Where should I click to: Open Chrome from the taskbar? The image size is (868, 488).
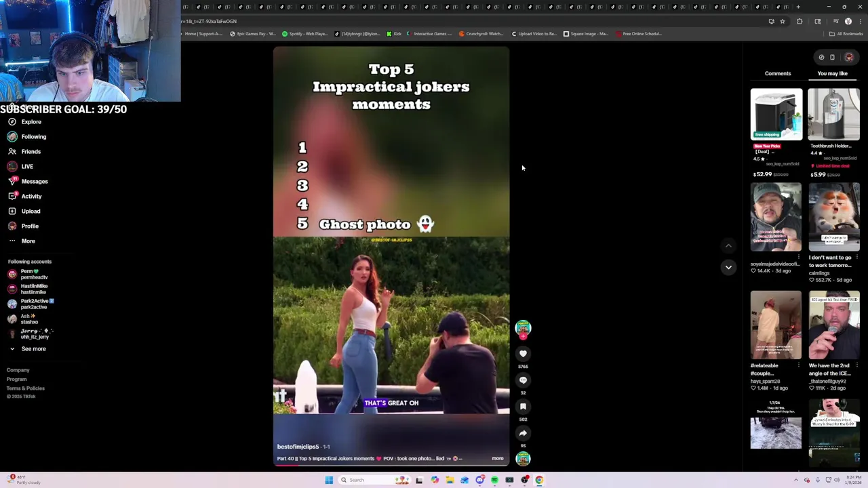(539, 480)
